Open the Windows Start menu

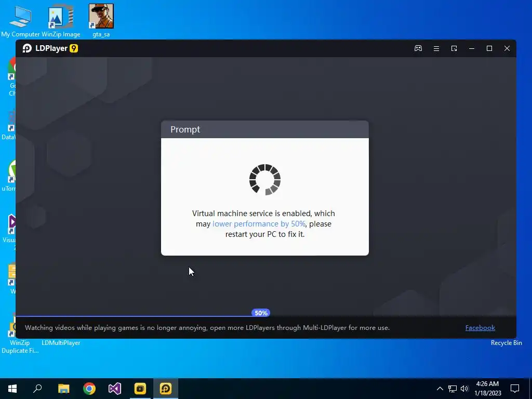click(x=12, y=389)
